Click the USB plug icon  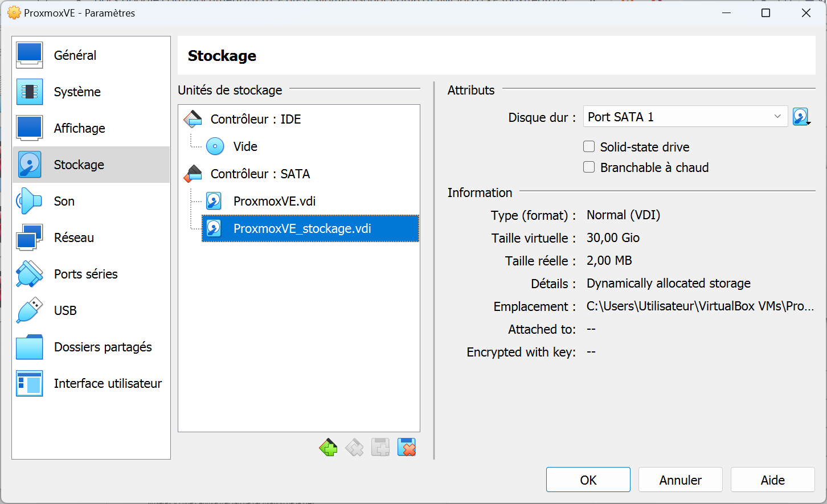(30, 310)
